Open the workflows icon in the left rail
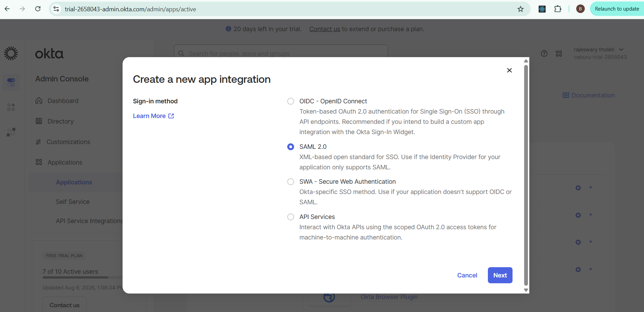 tap(11, 132)
